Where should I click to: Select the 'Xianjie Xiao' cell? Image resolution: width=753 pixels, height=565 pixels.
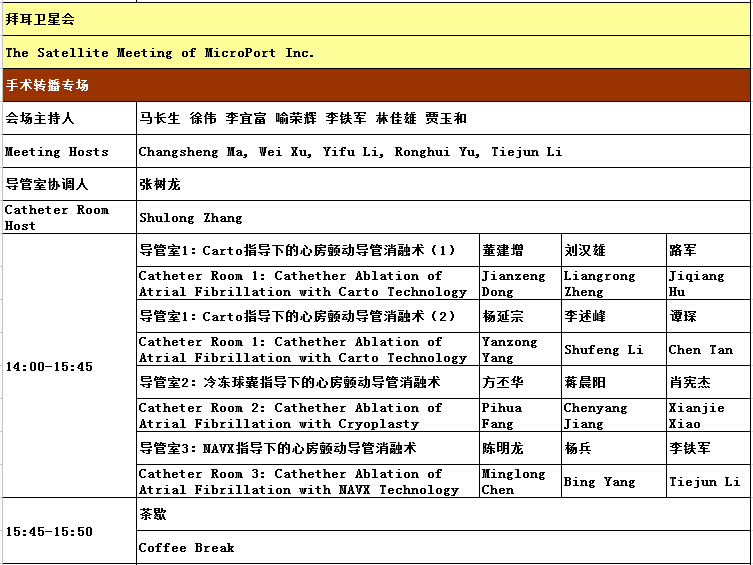[x=708, y=415]
